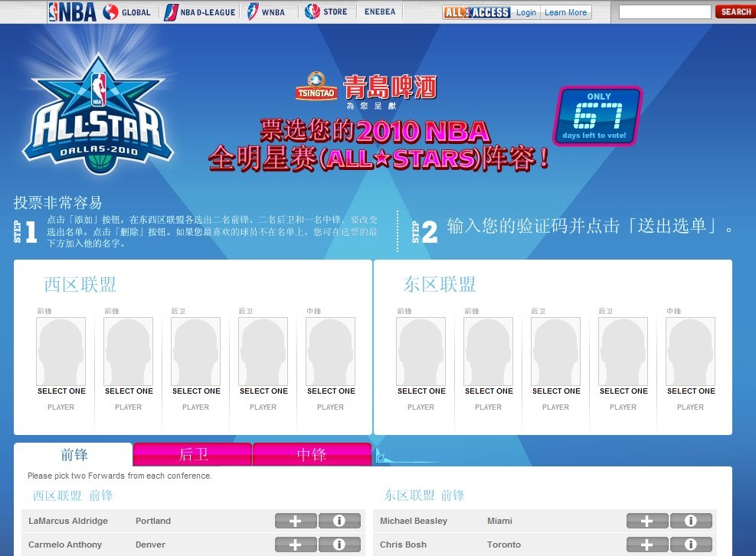Visit the WNBA site
The height and width of the screenshot is (556, 756).
coord(266,11)
